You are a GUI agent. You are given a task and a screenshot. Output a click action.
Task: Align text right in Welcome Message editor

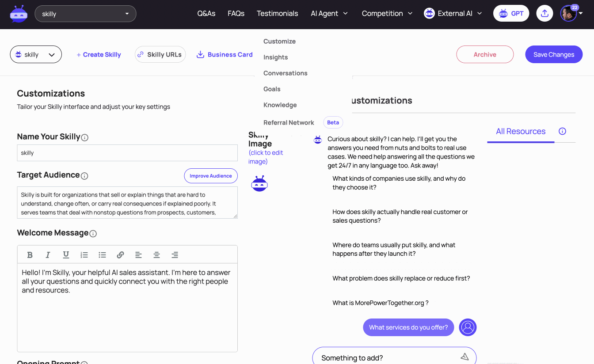[x=175, y=255]
